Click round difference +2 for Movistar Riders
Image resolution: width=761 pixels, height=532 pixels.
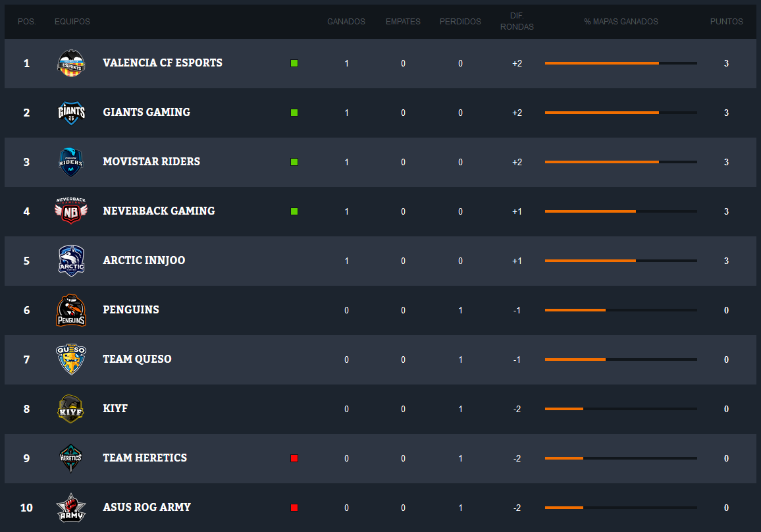pyautogui.click(x=517, y=162)
